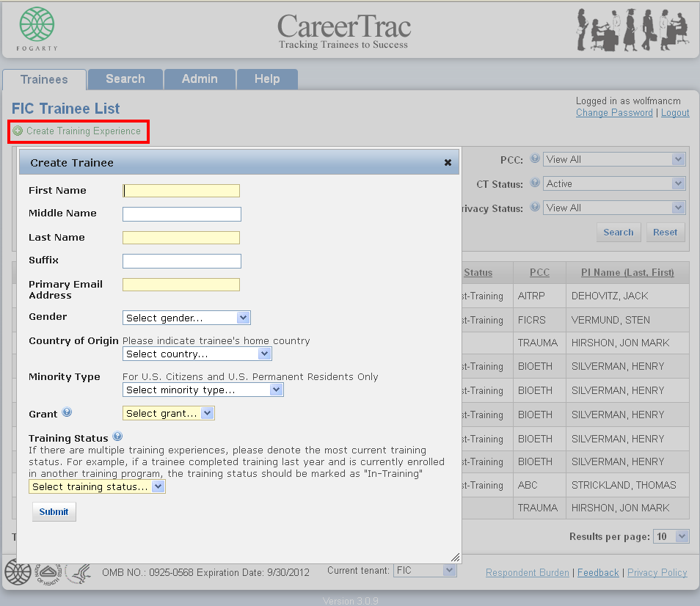Click the CareerTrac title banner
The width and height of the screenshot is (700, 606).
[343, 31]
